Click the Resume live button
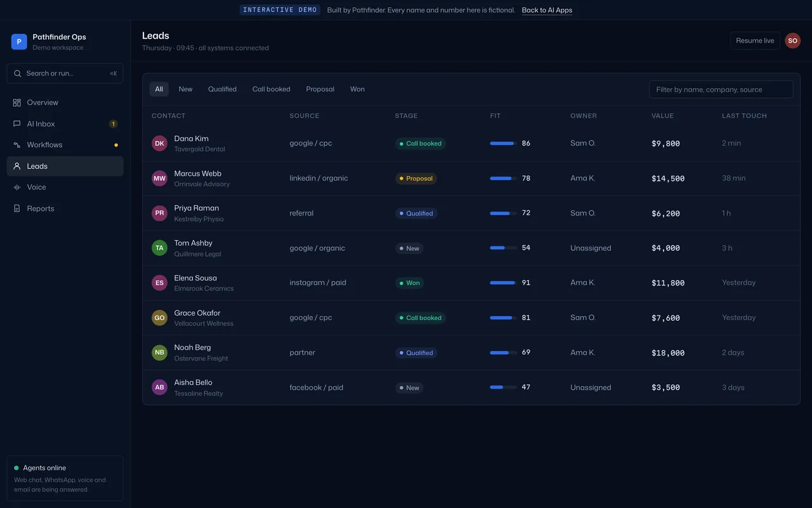 pyautogui.click(x=755, y=41)
